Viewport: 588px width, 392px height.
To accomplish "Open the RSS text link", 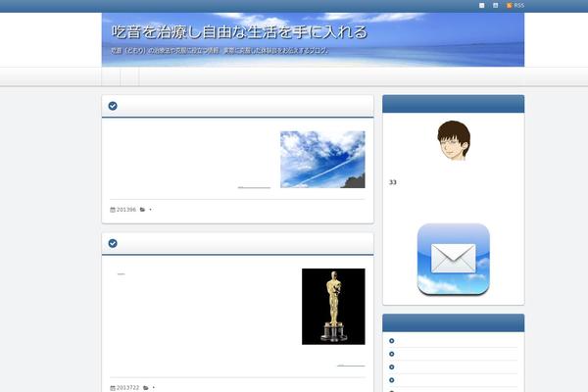I will pyautogui.click(x=519, y=5).
